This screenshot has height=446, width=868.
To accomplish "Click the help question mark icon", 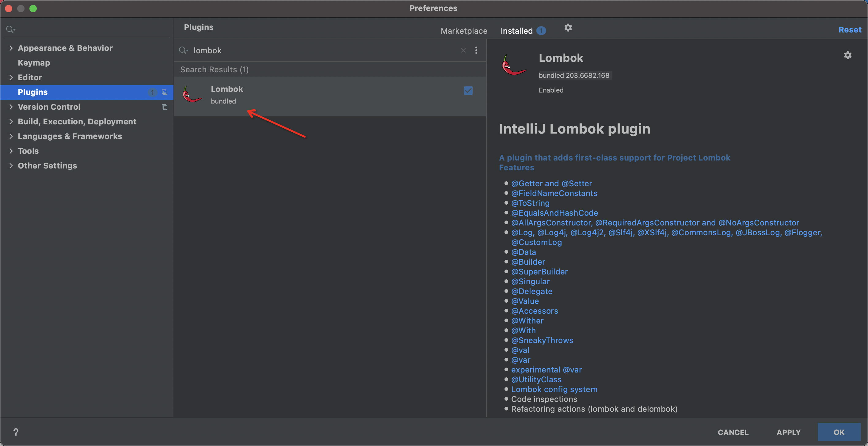I will (16, 432).
